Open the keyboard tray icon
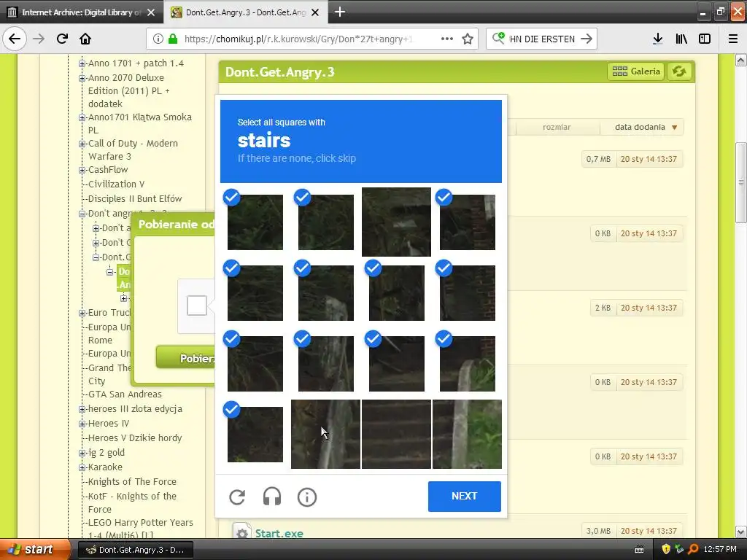This screenshot has width=747, height=560. (x=639, y=550)
